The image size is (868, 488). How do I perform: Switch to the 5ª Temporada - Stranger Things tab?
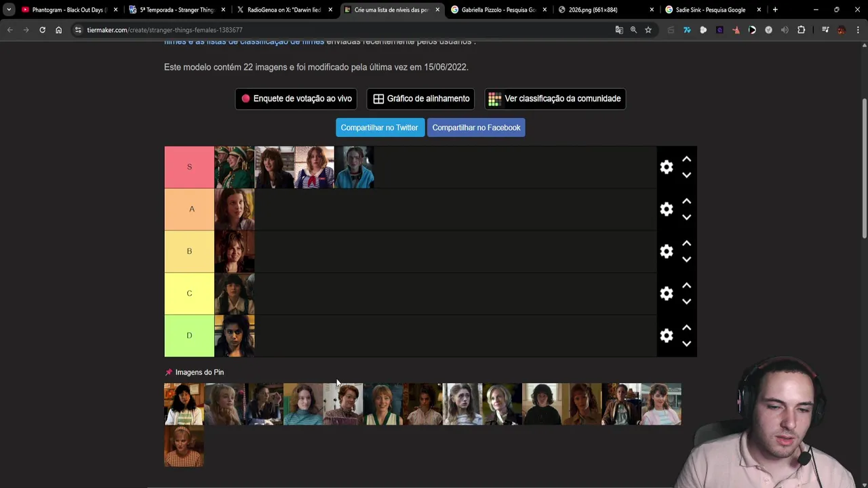(x=176, y=9)
